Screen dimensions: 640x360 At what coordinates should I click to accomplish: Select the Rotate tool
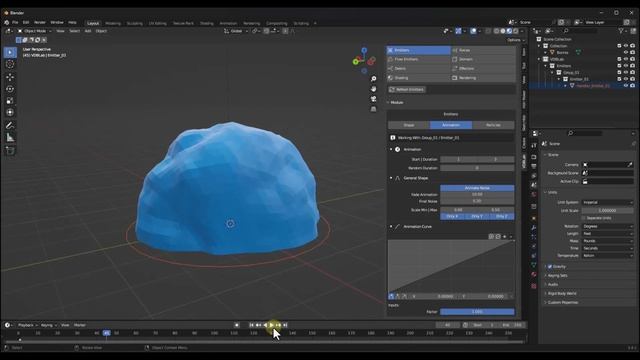tap(10, 89)
